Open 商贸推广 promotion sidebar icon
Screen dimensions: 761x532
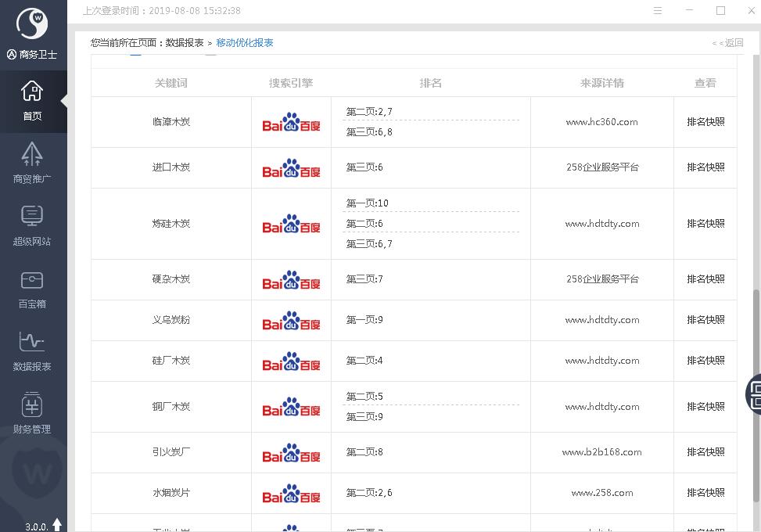[x=32, y=163]
